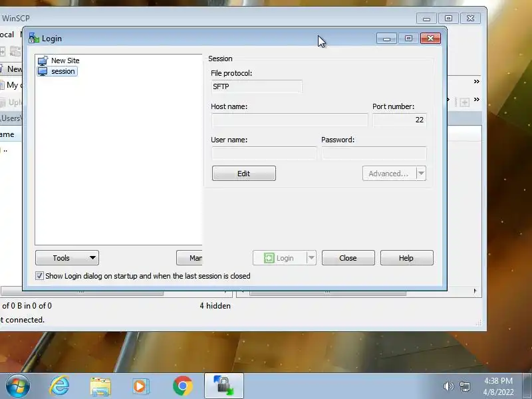
Task: Click the Login dialog title icon
Action: [x=34, y=38]
